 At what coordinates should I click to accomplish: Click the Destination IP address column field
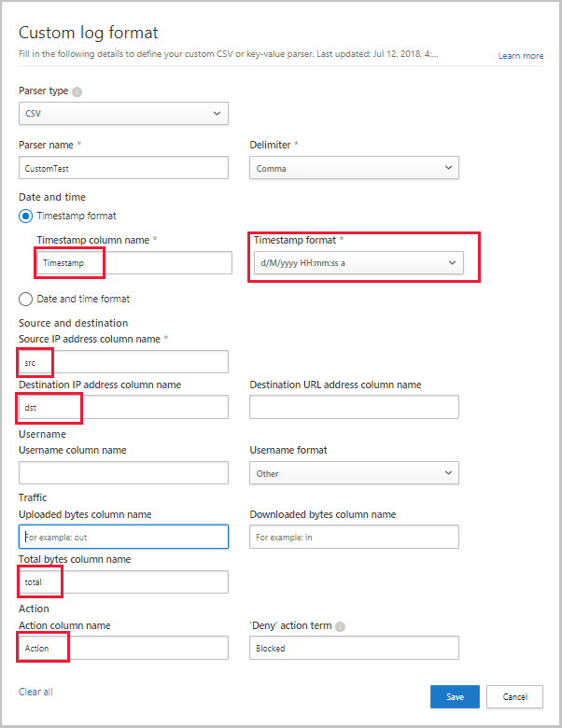[x=123, y=407]
